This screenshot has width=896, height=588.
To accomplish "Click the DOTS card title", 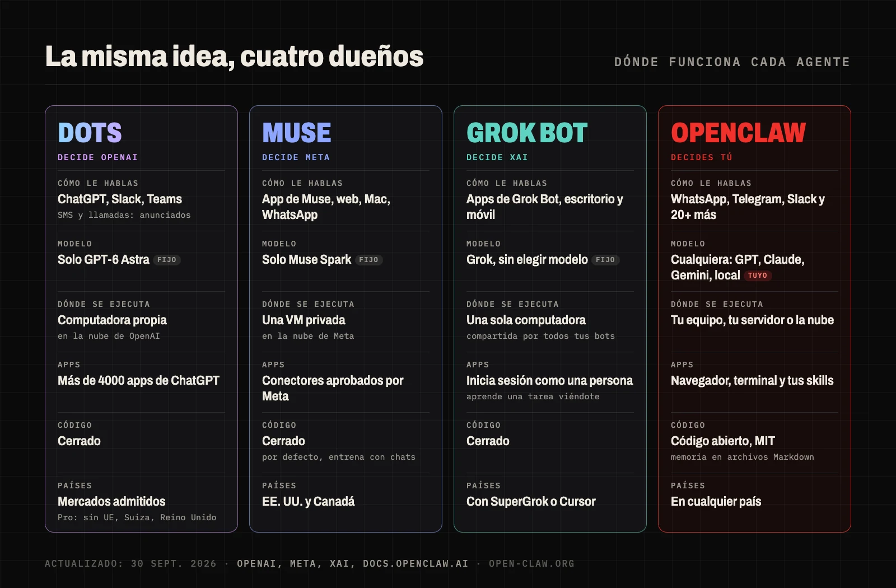I will (x=90, y=133).
